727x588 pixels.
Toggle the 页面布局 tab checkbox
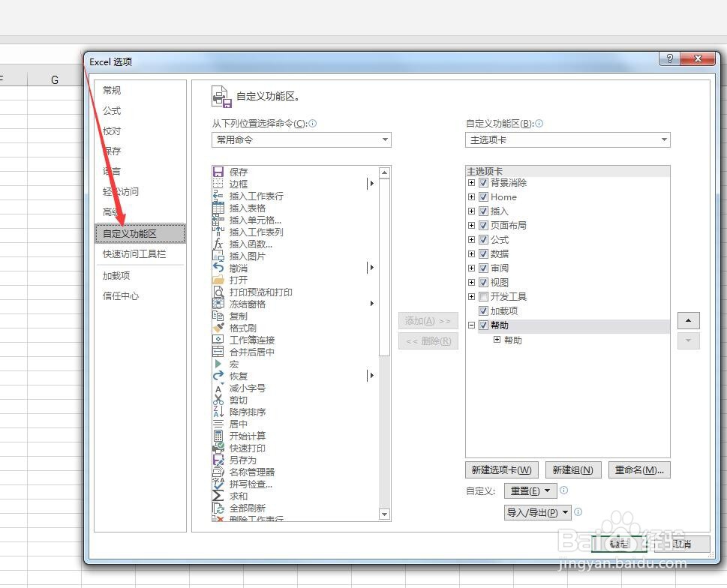(x=483, y=226)
